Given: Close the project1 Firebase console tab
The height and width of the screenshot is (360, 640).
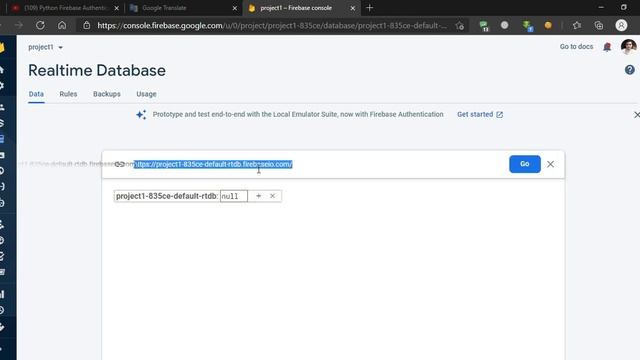Looking at the screenshot, I should [353, 8].
